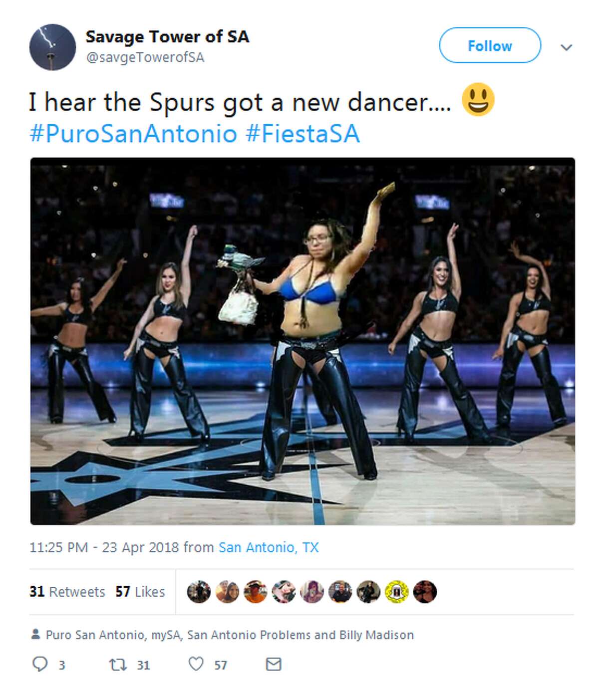Expand the caret next to the Follow button
The height and width of the screenshot is (700, 599).
point(567,46)
